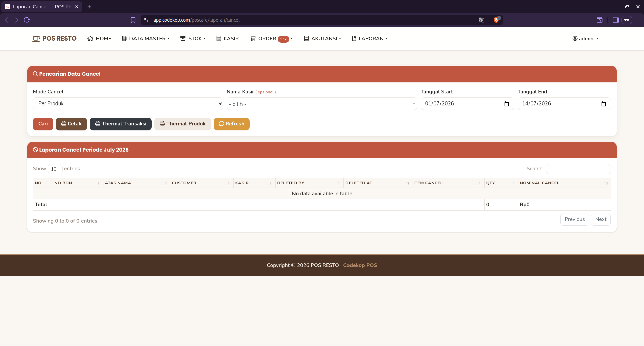Image resolution: width=644 pixels, height=346 pixels.
Task: Open the AKUTANSI menu
Action: (x=322, y=39)
